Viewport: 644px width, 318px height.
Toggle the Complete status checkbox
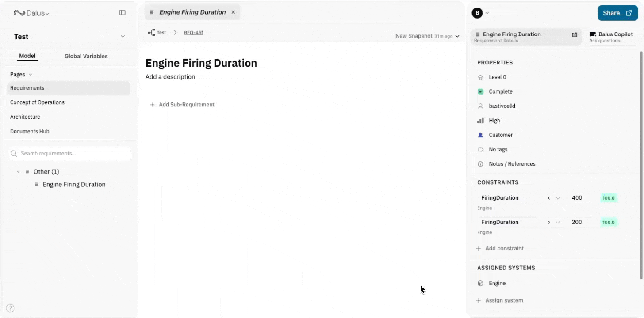click(x=480, y=91)
